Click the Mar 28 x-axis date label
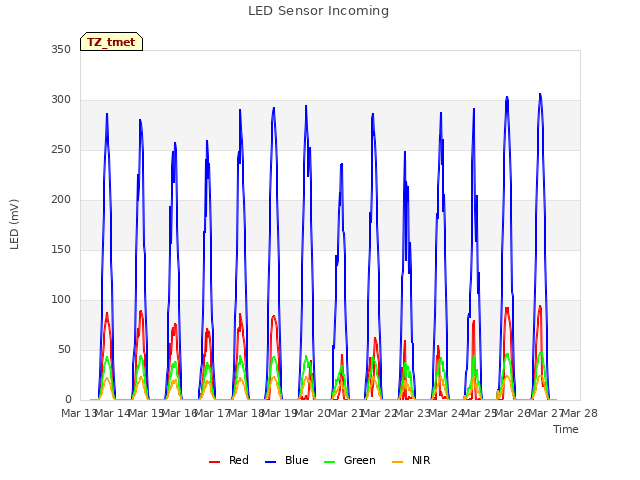 pos(580,413)
